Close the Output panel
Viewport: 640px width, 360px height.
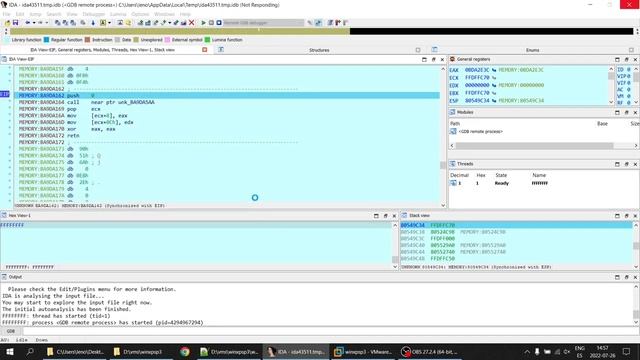[636, 277]
